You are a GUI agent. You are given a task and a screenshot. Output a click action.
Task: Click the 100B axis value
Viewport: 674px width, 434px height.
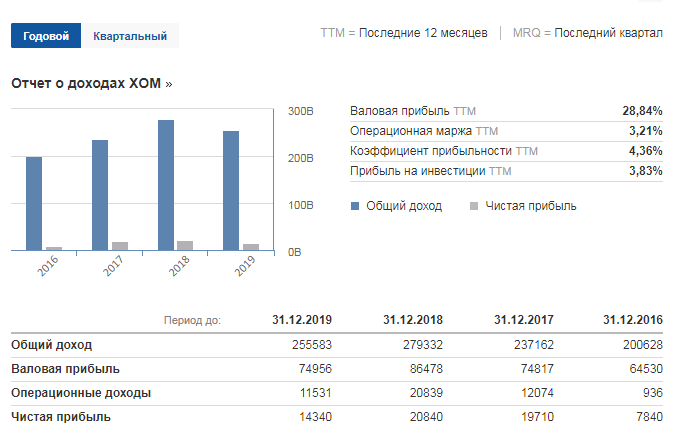300,205
